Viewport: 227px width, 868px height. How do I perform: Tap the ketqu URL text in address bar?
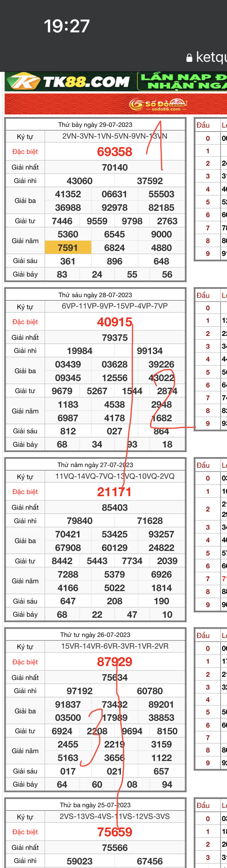211,57
